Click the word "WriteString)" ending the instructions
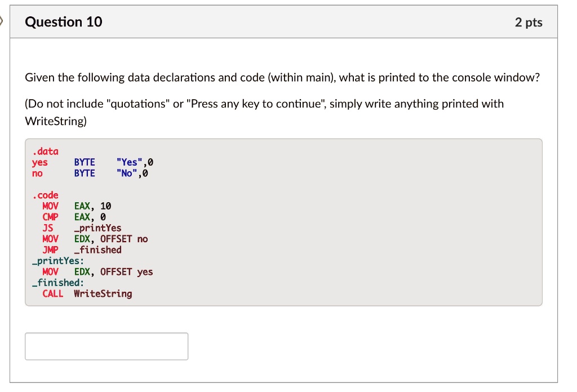The image size is (577, 392). pos(56,121)
